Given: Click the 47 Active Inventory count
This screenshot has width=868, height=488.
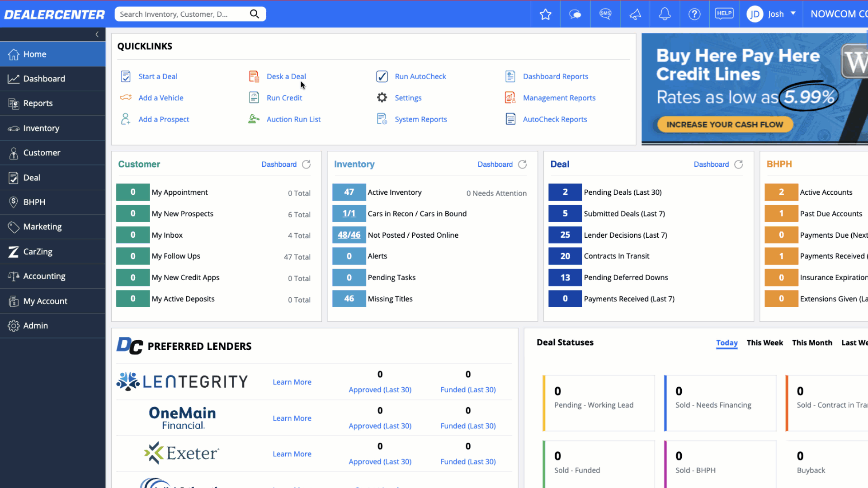Looking at the screenshot, I should [x=349, y=192].
